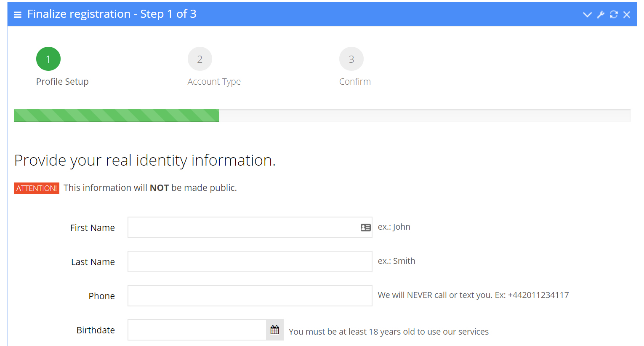Open the Birthdate calendar picker
The image size is (644, 346).
point(275,330)
